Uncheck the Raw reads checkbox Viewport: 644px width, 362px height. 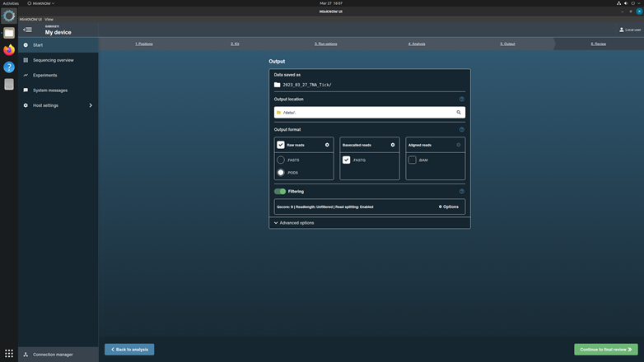coord(281,145)
